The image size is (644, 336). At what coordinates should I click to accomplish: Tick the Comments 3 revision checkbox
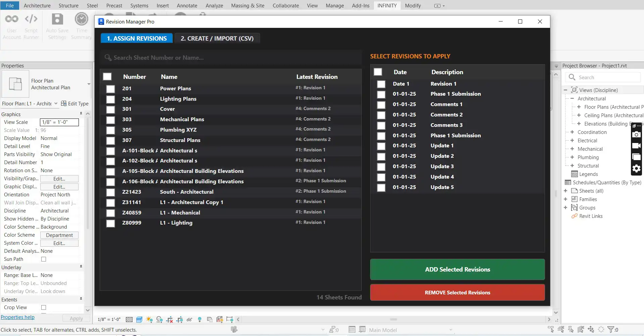(381, 126)
